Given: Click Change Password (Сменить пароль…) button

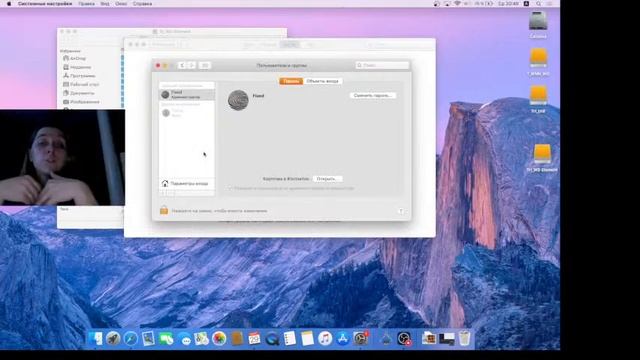Looking at the screenshot, I should [x=373, y=96].
